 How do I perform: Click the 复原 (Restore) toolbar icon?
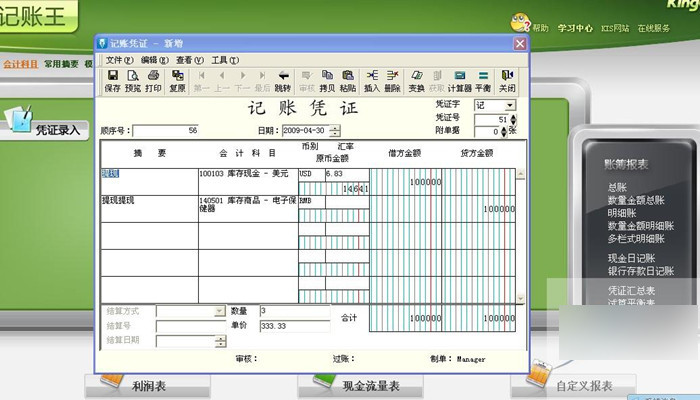pyautogui.click(x=177, y=80)
